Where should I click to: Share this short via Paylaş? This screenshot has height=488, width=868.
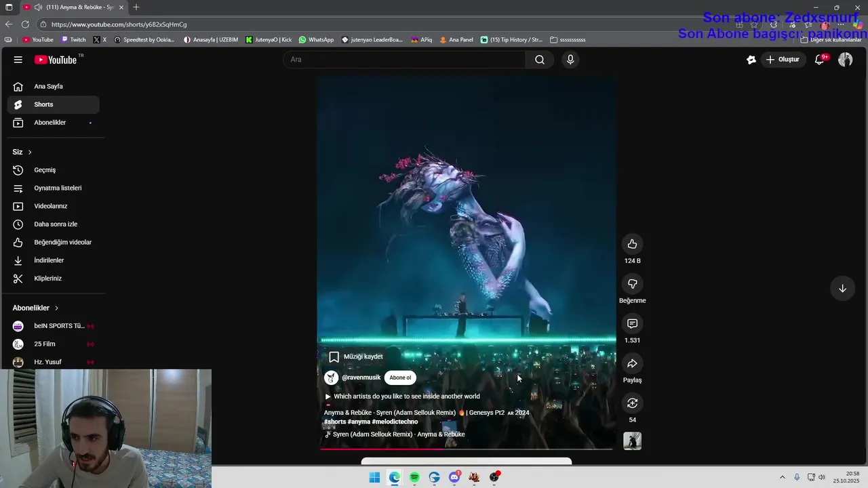coord(632,364)
